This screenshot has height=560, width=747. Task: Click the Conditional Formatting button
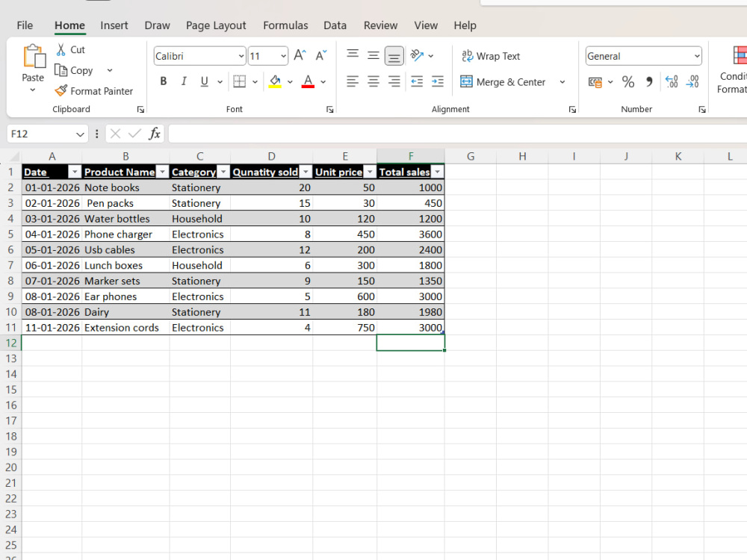(x=733, y=70)
